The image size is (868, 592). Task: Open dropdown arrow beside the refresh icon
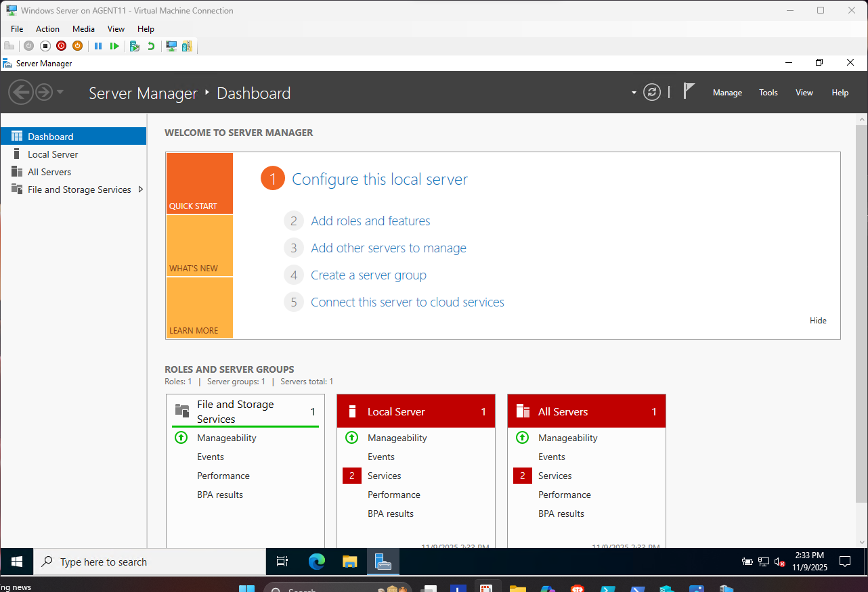tap(634, 93)
